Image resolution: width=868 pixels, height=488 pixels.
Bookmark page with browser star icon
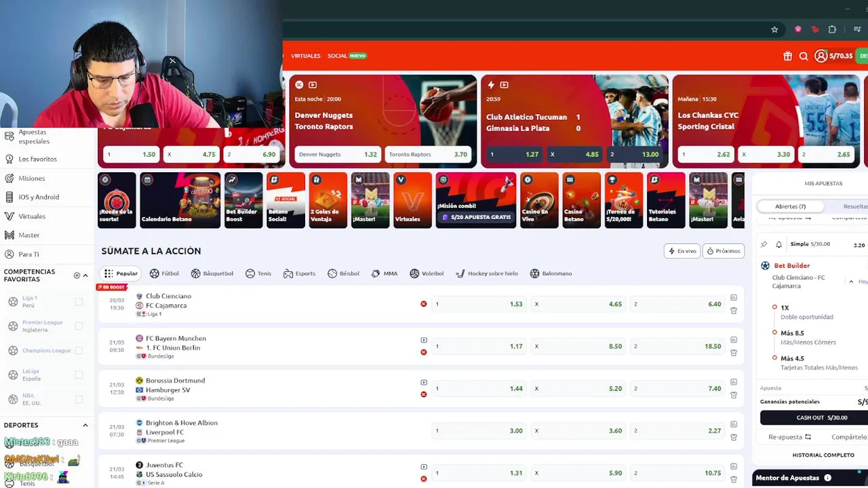[774, 30]
